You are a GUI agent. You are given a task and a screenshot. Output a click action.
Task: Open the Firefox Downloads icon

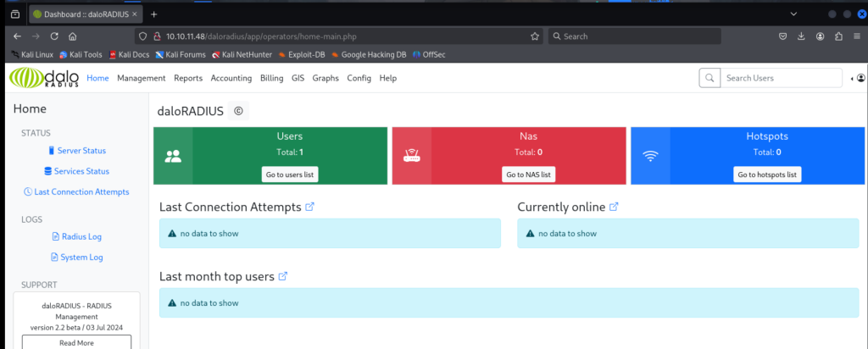click(x=801, y=36)
